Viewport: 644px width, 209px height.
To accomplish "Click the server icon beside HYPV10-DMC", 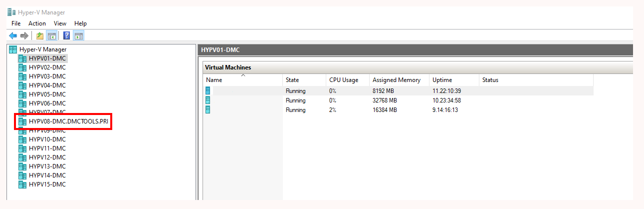I will coord(22,139).
